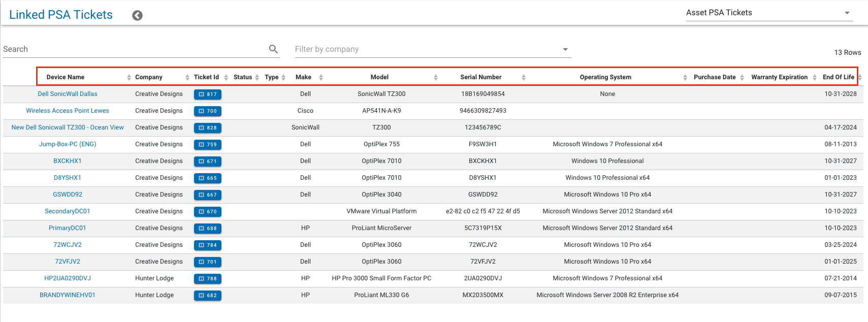The image size is (868, 322).
Task: Select Windows Server 2008 R2 Enterprise x64 cell
Action: (607, 295)
